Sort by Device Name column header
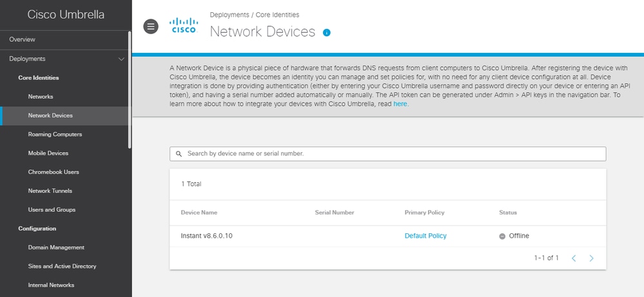This screenshot has width=644, height=297. pyautogui.click(x=199, y=213)
